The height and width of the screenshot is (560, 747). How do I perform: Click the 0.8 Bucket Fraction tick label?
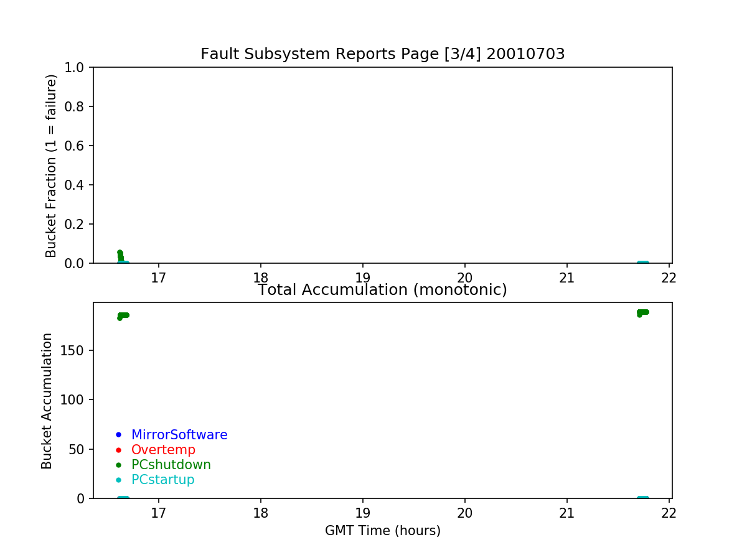tap(78, 106)
